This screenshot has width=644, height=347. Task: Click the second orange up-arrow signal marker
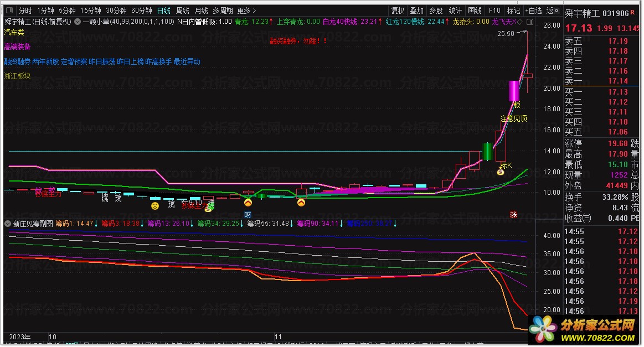tap(301, 203)
